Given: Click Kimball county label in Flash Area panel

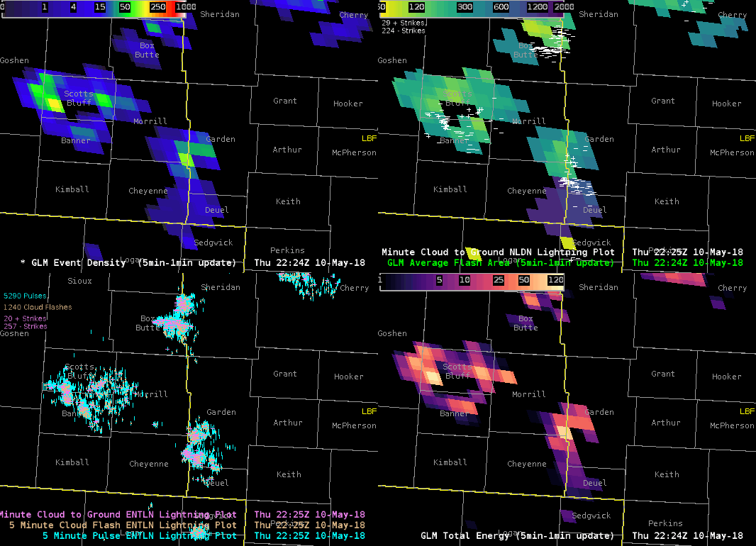Looking at the screenshot, I should point(450,189).
